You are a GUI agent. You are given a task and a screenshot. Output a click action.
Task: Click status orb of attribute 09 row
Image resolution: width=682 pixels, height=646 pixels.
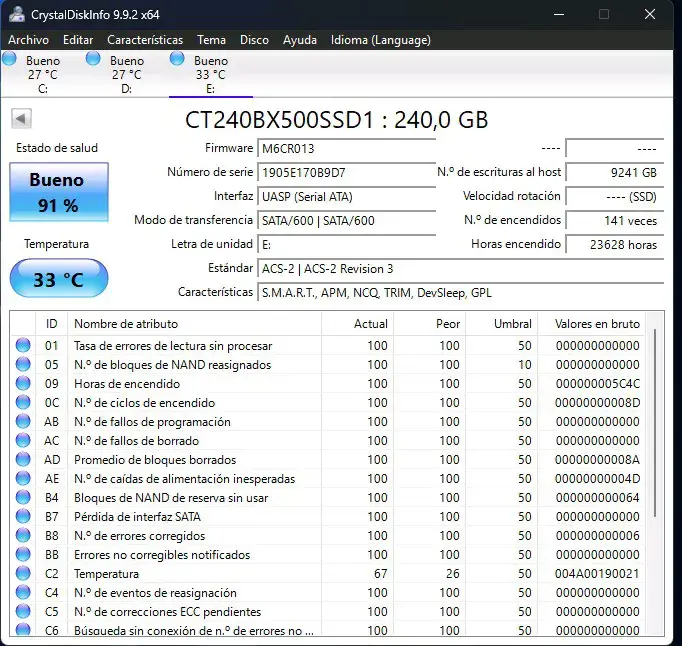click(x=23, y=383)
